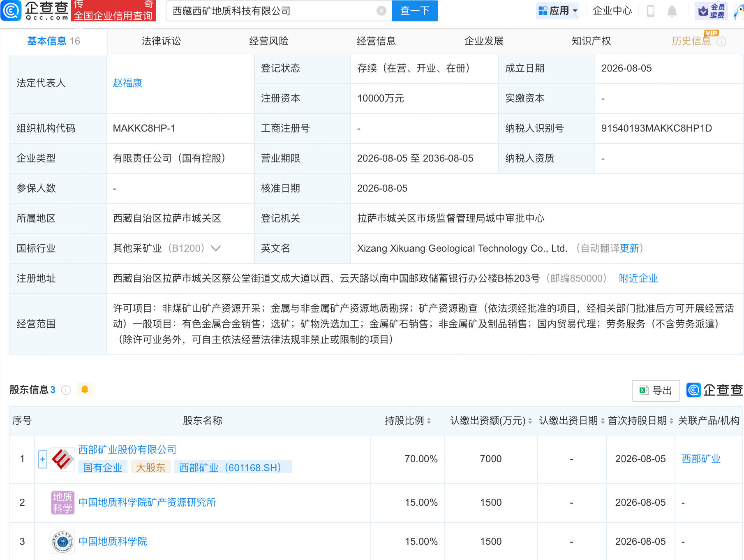Click the 国有企业 tag

(x=103, y=467)
